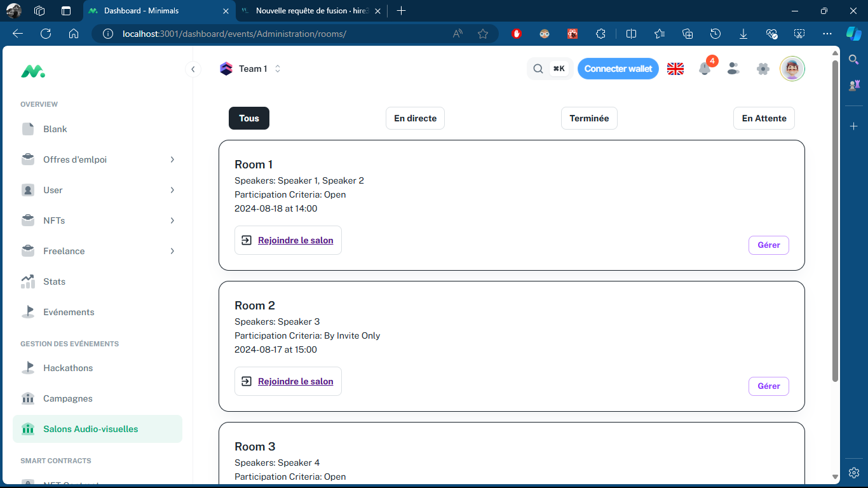Expand the NFTs submenu
The image size is (868, 488).
172,220
